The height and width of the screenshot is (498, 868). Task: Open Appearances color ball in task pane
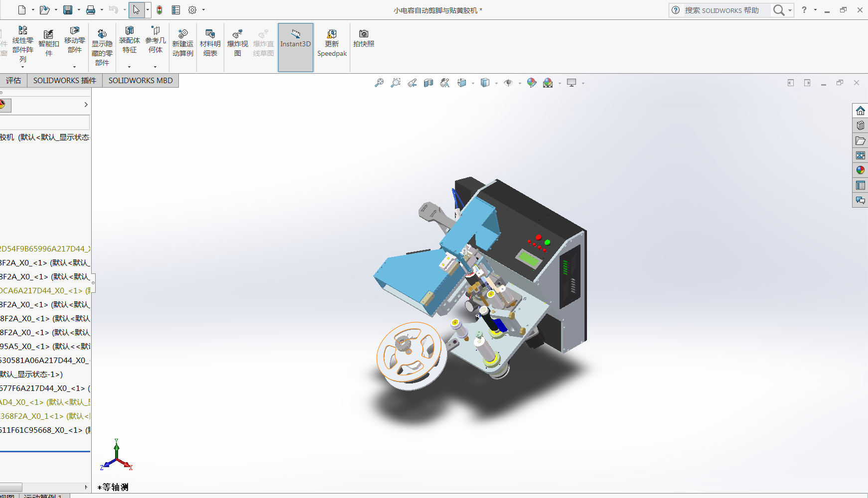point(861,170)
